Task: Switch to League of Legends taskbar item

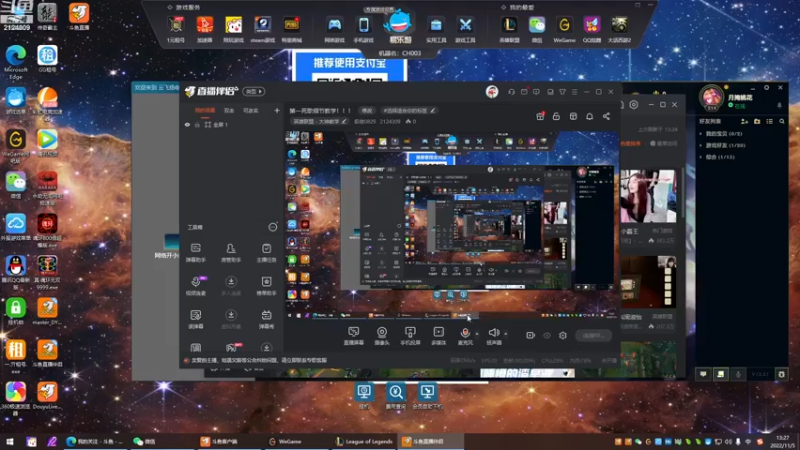Action: [364, 441]
